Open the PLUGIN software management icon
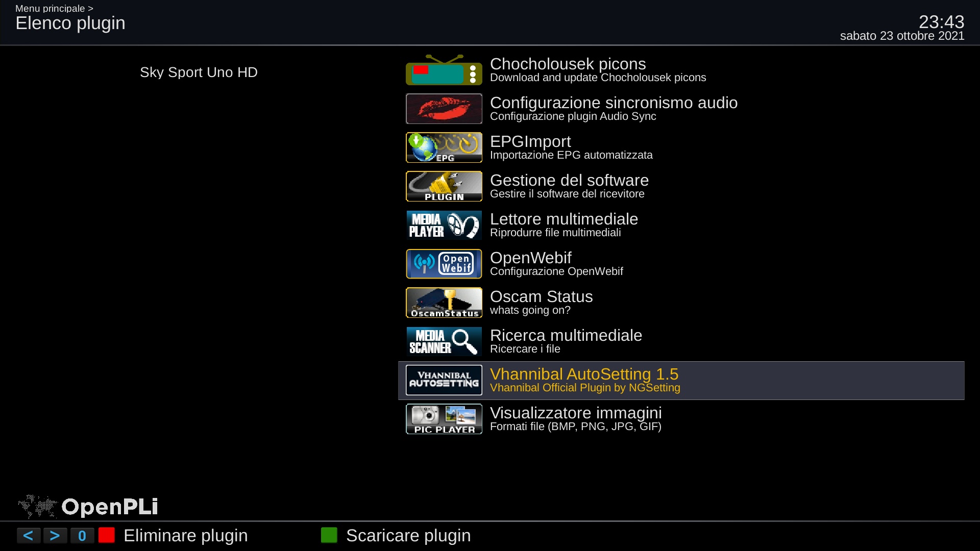The width and height of the screenshot is (980, 551). pyautogui.click(x=444, y=186)
